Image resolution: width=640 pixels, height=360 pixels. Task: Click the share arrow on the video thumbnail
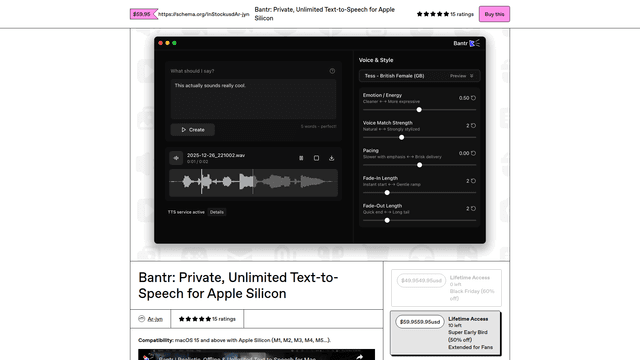click(360, 357)
